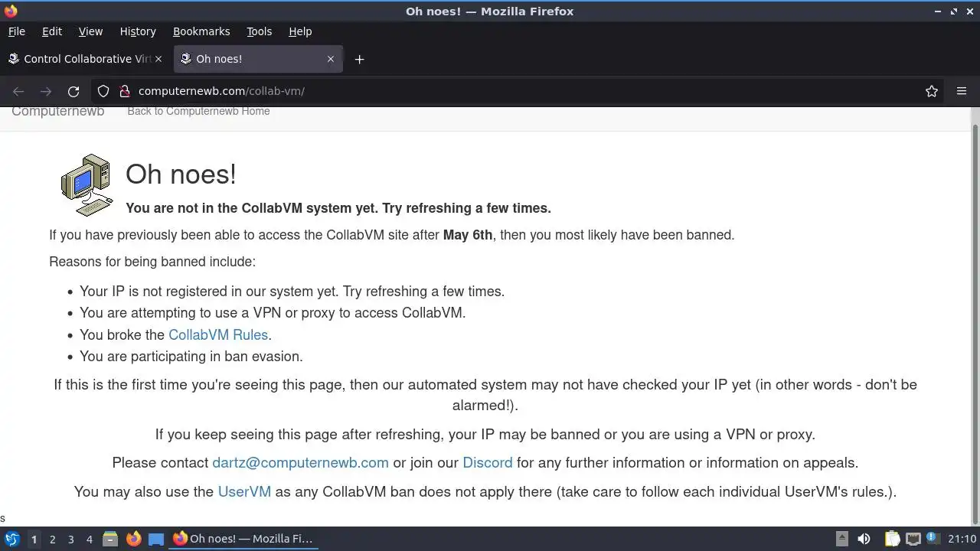
Task: Close the 'Oh noes!' tab
Action: [x=331, y=59]
